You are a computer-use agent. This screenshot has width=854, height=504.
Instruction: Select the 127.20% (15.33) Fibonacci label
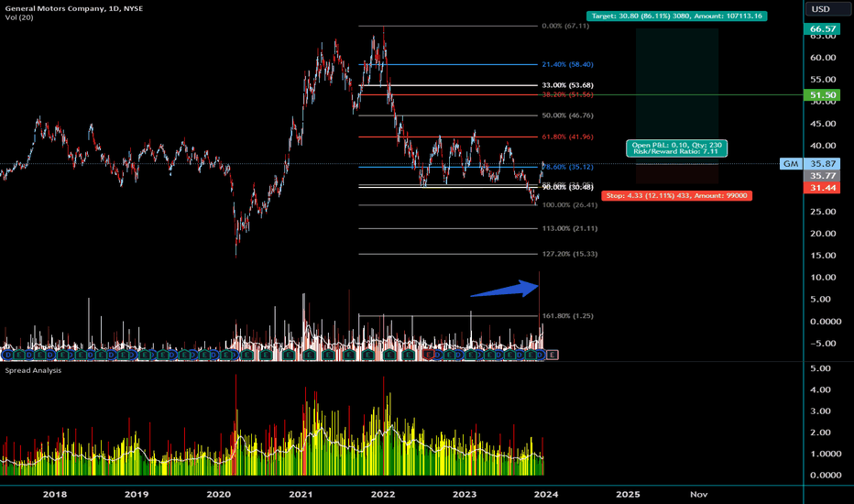[570, 254]
